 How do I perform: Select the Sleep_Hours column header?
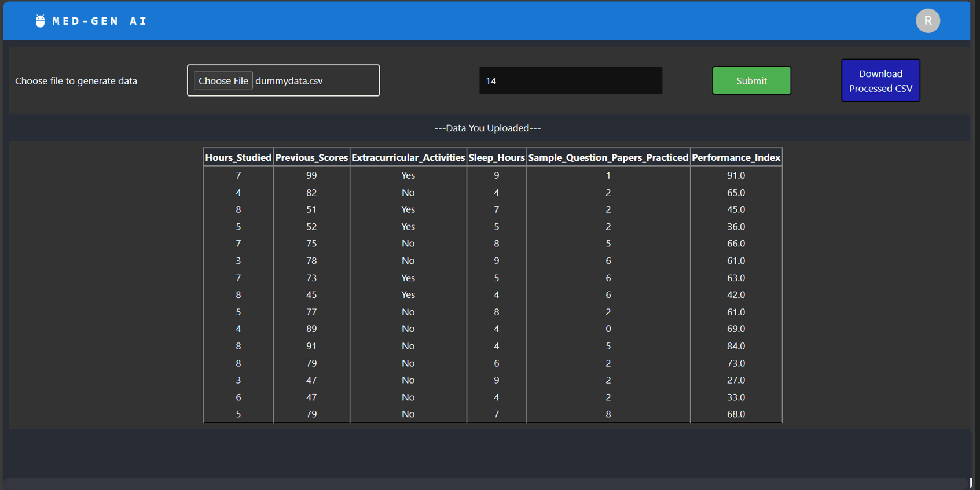496,157
